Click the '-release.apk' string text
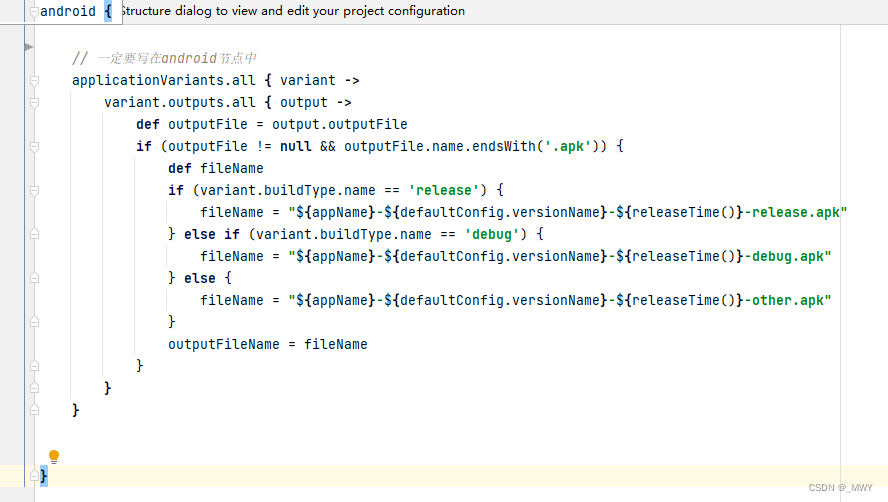 797,212
